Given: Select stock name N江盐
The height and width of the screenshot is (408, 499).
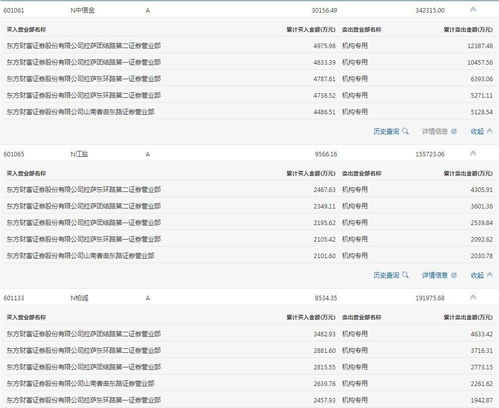Looking at the screenshot, I should (x=79, y=154).
